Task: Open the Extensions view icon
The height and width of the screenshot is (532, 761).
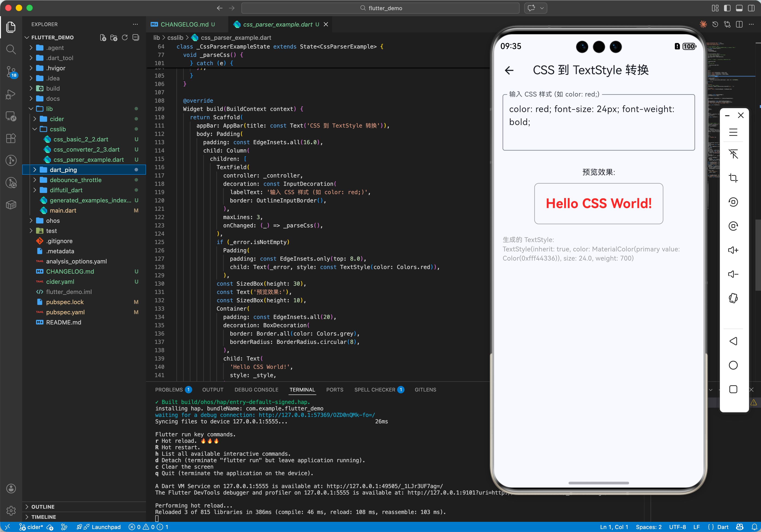Action: (x=11, y=138)
